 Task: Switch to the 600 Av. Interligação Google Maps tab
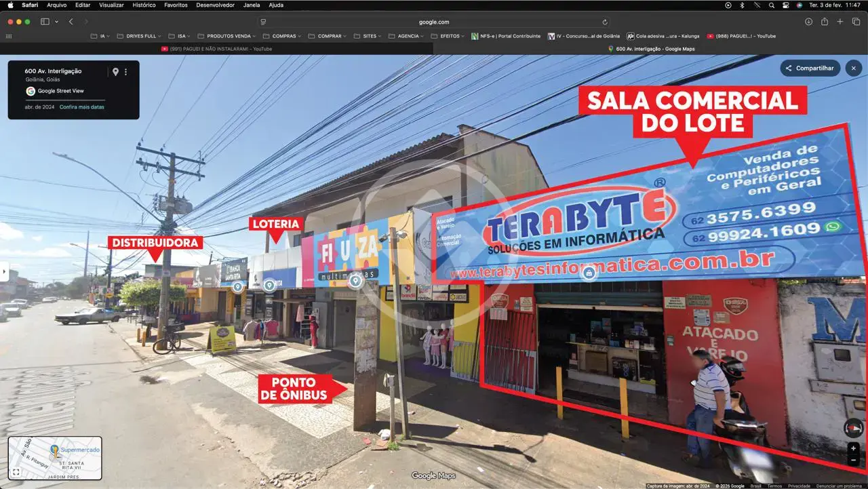[x=651, y=49]
